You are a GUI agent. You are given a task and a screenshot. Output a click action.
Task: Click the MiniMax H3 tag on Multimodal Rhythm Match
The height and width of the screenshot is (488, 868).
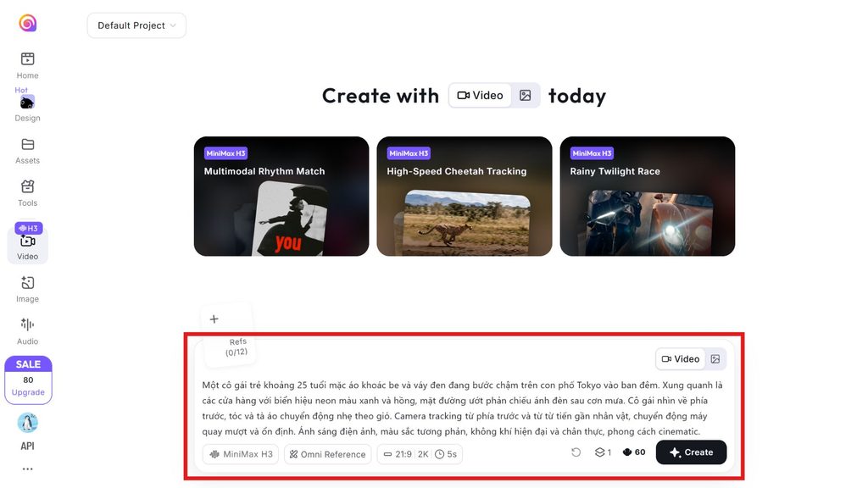[x=225, y=153]
